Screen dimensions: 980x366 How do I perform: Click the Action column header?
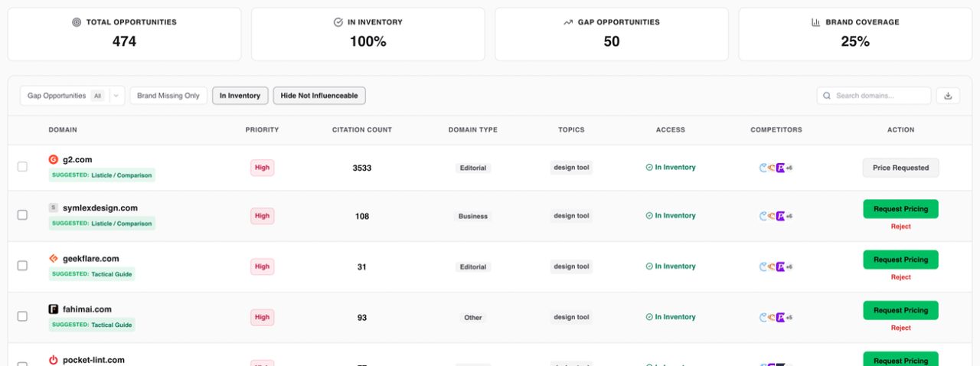tap(901, 129)
